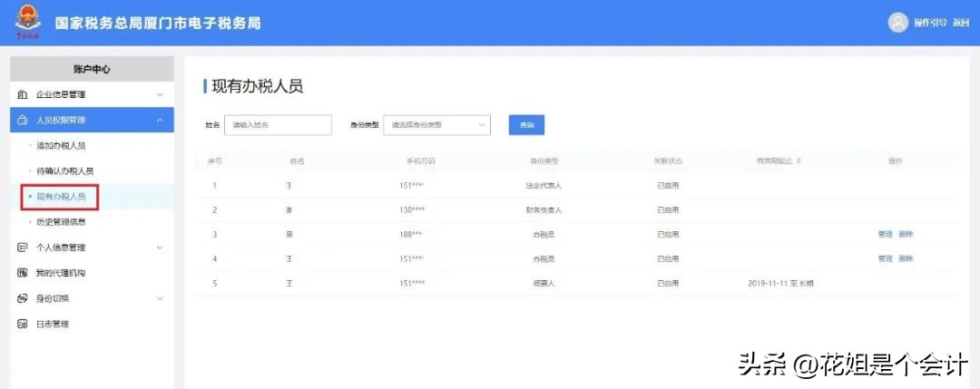Click 2019-11-11 至 长期 validity cell
Viewport: 980px width, 389px height.
point(780,284)
